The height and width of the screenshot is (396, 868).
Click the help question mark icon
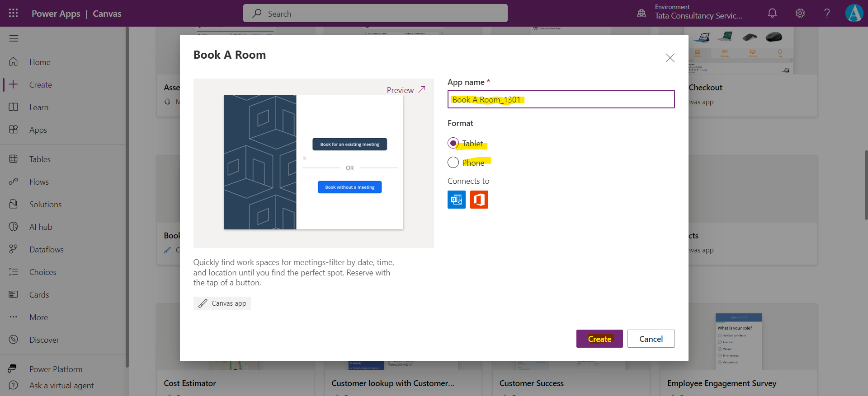tap(827, 13)
